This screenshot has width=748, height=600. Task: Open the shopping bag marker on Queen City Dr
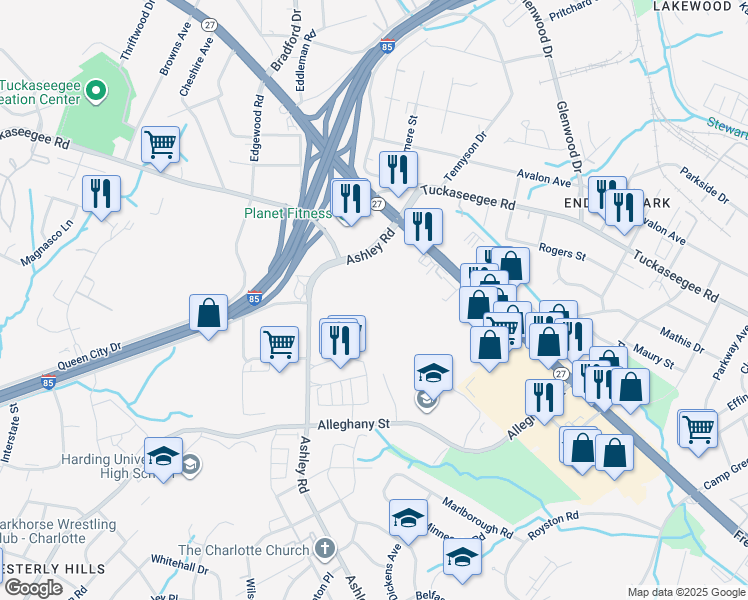(208, 317)
